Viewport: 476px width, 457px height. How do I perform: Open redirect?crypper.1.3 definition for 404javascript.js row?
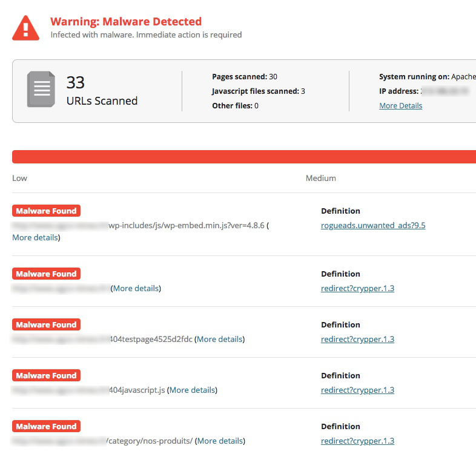point(357,390)
